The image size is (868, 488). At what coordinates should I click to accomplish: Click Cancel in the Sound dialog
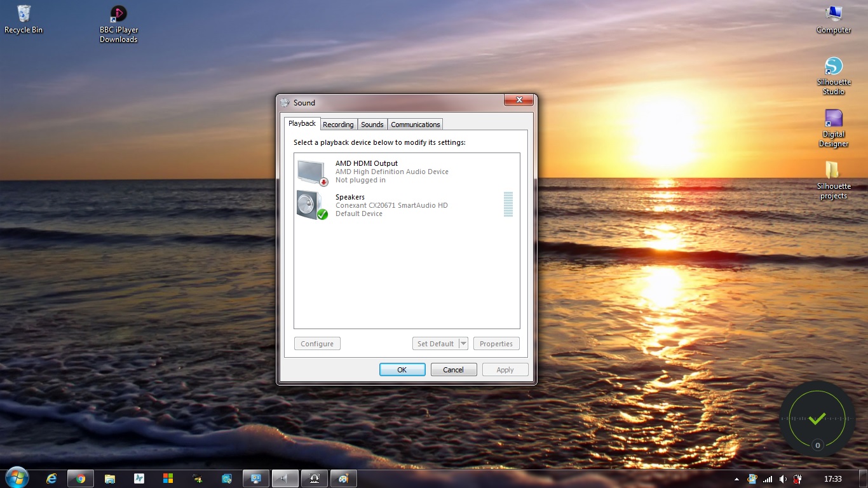[453, 370]
